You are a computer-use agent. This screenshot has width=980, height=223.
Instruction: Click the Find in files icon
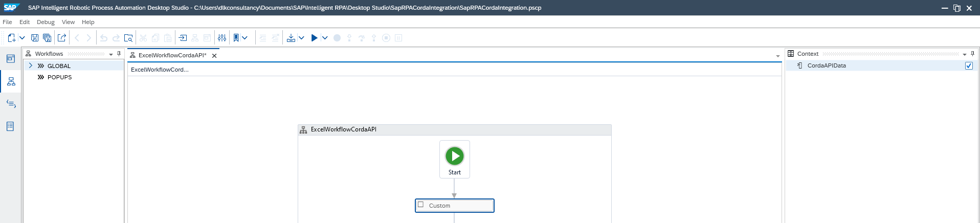[128, 38]
